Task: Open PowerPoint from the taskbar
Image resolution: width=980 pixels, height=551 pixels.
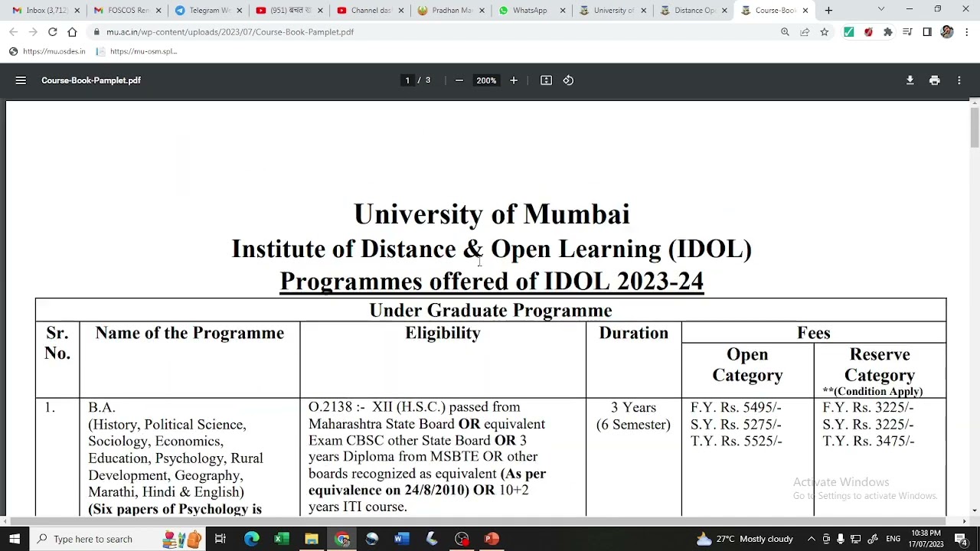Action: (x=492, y=539)
